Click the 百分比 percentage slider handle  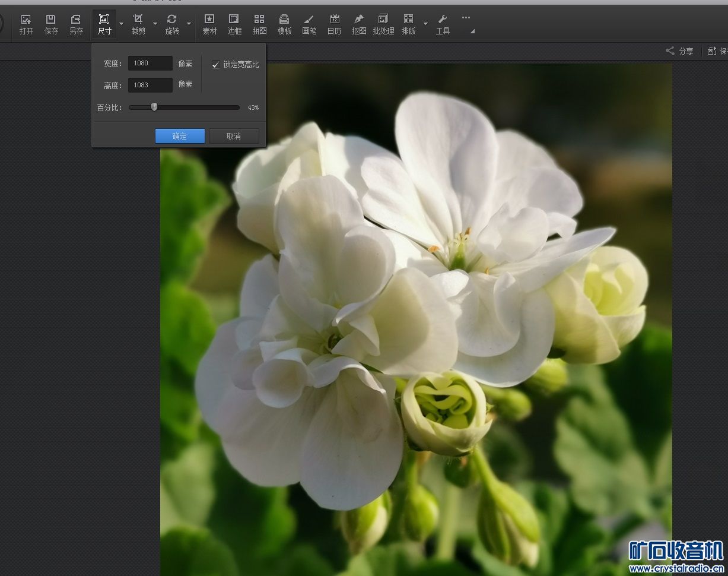click(154, 107)
